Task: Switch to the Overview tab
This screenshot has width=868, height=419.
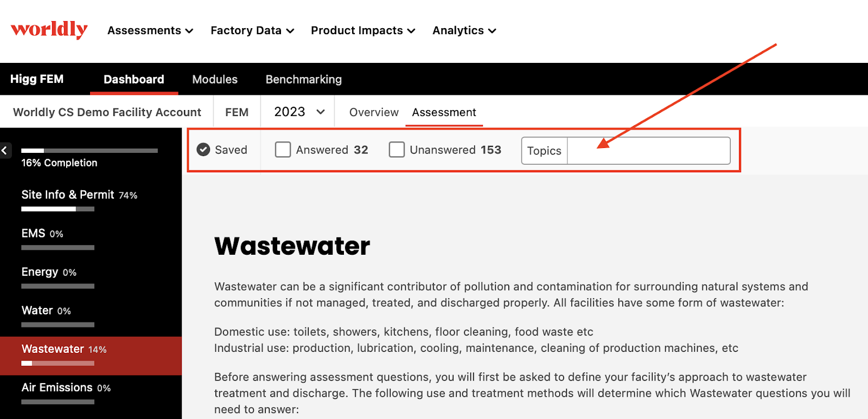Action: [x=373, y=112]
